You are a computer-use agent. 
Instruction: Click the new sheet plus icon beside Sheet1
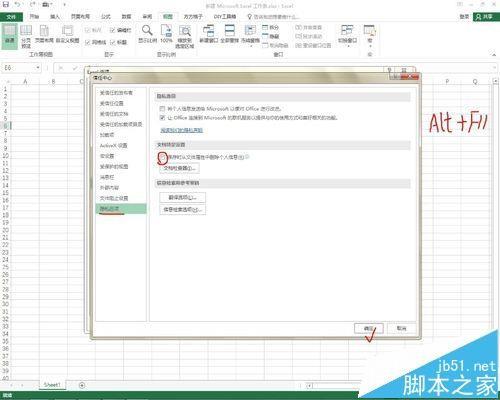82,385
